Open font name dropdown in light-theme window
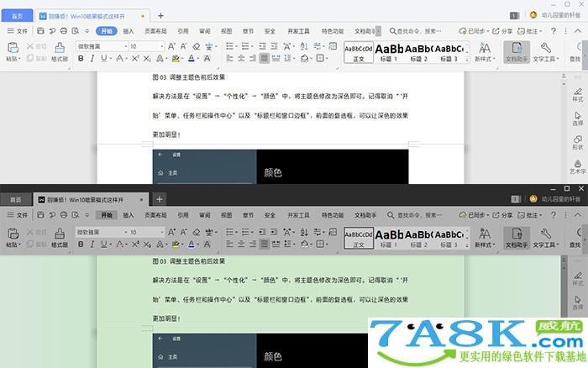Image resolution: width=588 pixels, height=368 pixels. (126, 46)
